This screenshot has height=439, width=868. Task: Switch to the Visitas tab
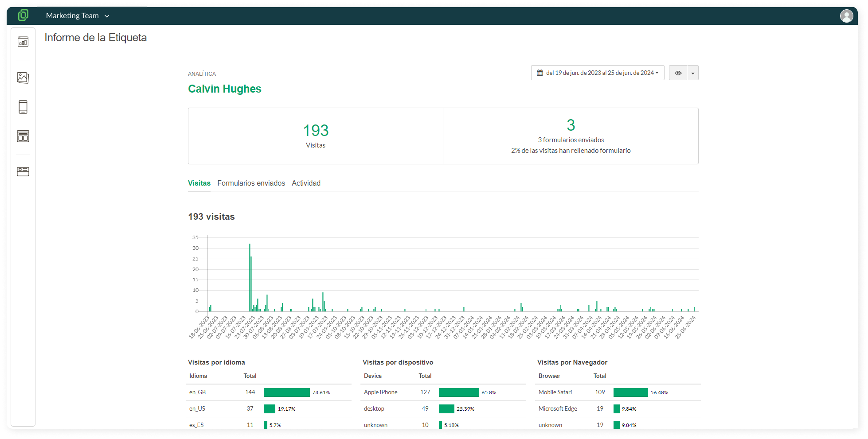coord(199,183)
